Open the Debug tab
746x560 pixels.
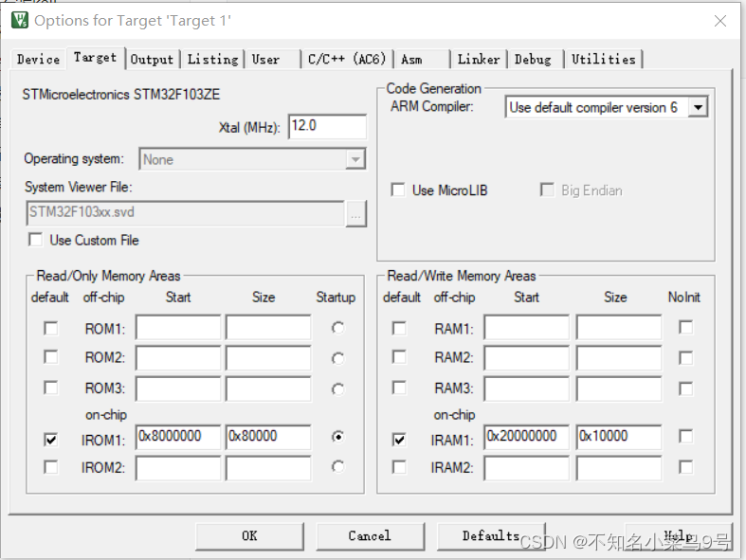[536, 60]
